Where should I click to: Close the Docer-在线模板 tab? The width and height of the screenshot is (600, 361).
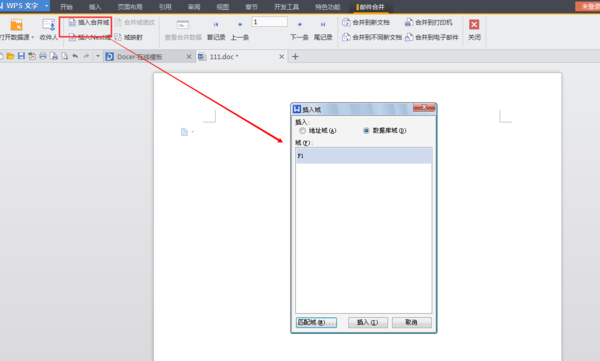[189, 57]
